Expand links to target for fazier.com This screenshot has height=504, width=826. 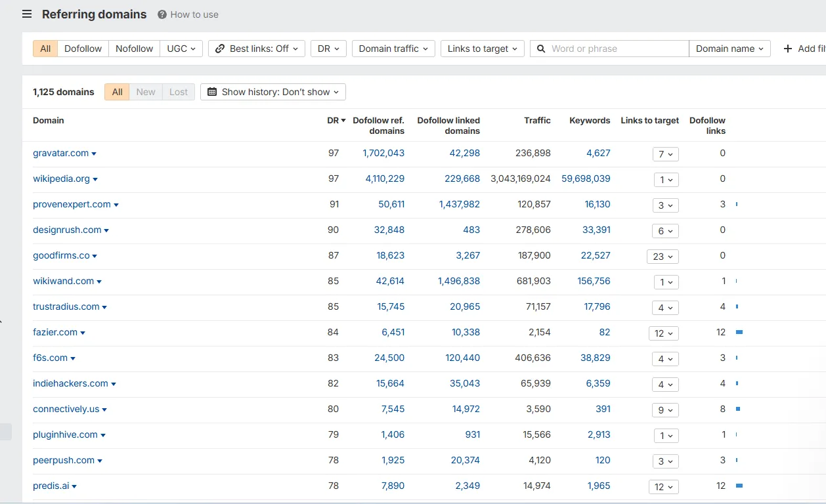coord(663,333)
